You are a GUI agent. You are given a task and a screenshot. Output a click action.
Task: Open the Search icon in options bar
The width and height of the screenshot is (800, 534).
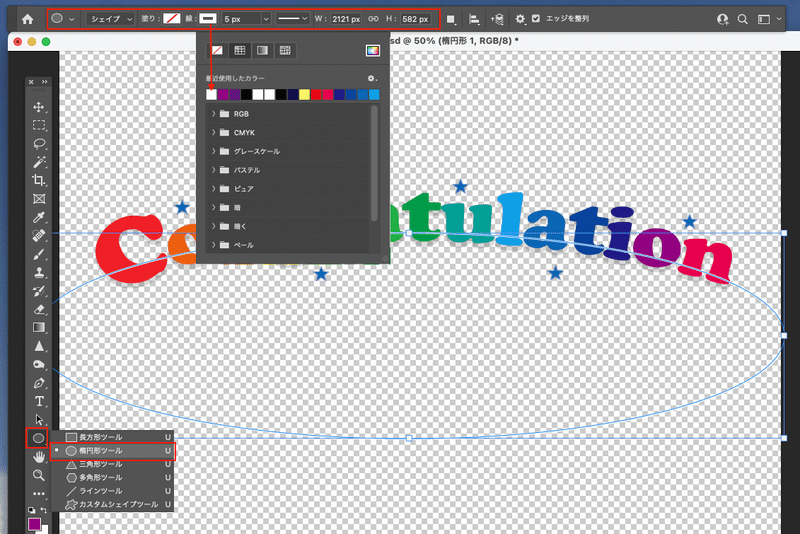(x=743, y=19)
